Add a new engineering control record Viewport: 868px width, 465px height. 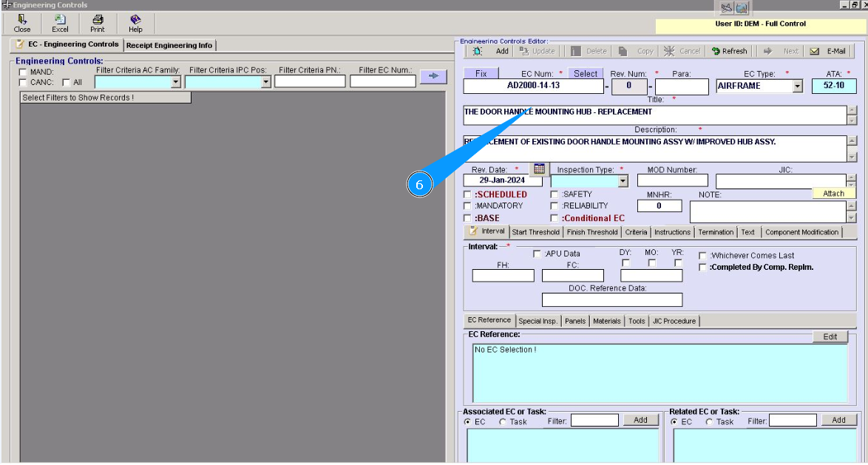[x=490, y=51]
